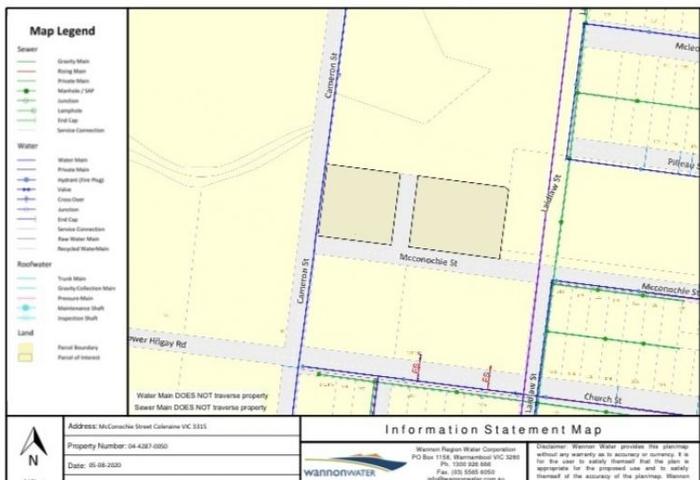This screenshot has height=480, width=700.
Task: Click the Rising Main legend label
Action: [x=71, y=71]
